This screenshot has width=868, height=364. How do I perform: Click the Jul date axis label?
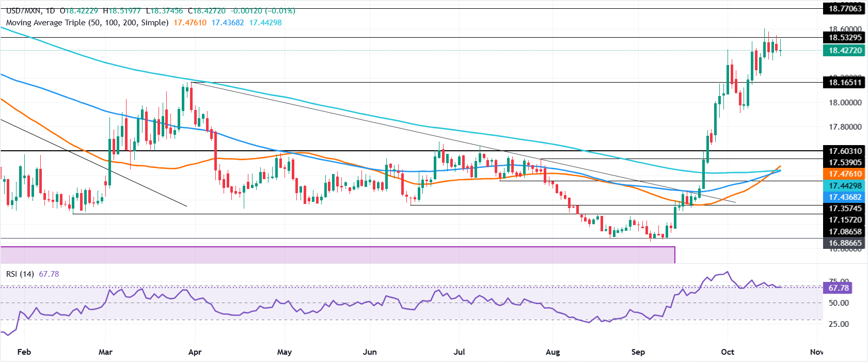click(459, 352)
